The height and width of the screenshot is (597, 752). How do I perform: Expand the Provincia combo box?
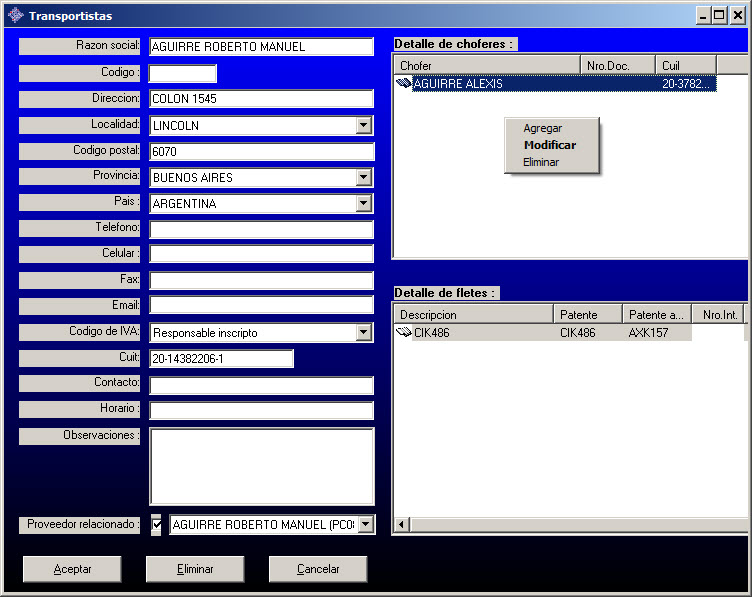click(x=363, y=178)
